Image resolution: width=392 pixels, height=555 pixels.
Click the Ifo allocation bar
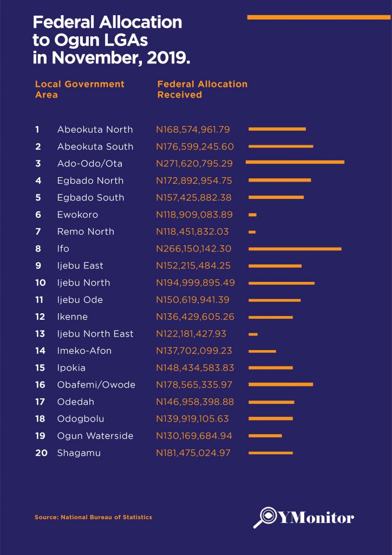pos(295,249)
